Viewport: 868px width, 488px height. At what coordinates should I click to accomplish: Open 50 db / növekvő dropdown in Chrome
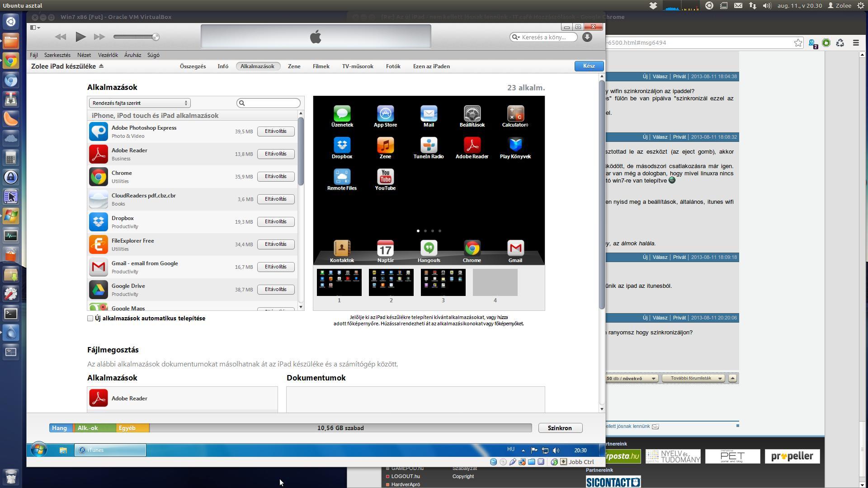coord(632,378)
